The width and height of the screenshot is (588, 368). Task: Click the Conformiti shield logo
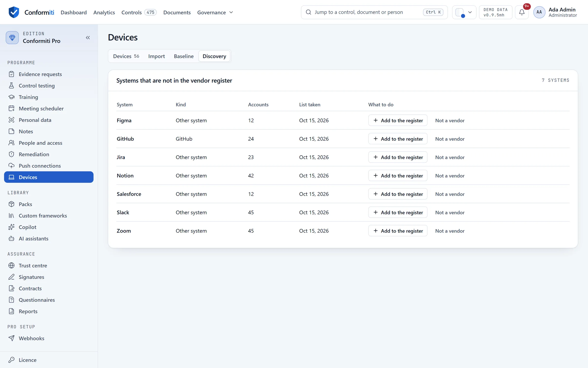[14, 12]
